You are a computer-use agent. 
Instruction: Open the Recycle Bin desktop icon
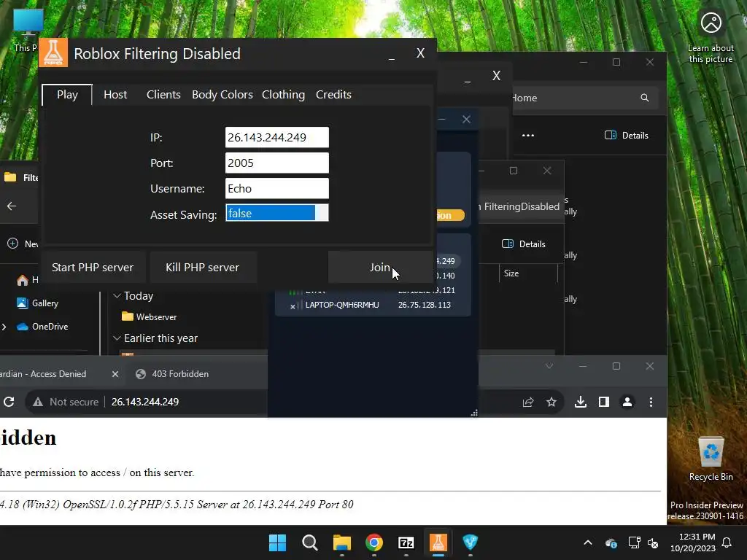pos(711,459)
